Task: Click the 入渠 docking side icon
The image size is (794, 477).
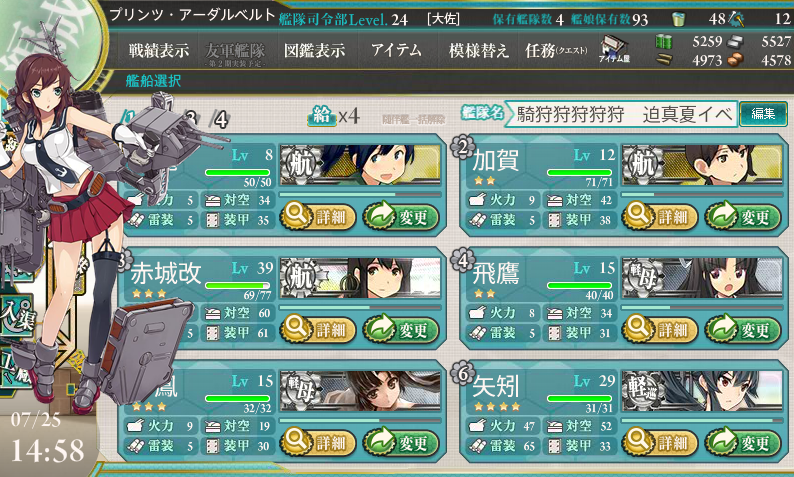Action: click(x=18, y=315)
